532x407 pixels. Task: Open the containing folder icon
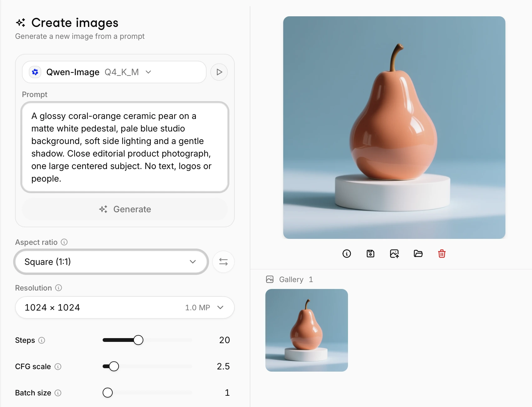pyautogui.click(x=418, y=254)
